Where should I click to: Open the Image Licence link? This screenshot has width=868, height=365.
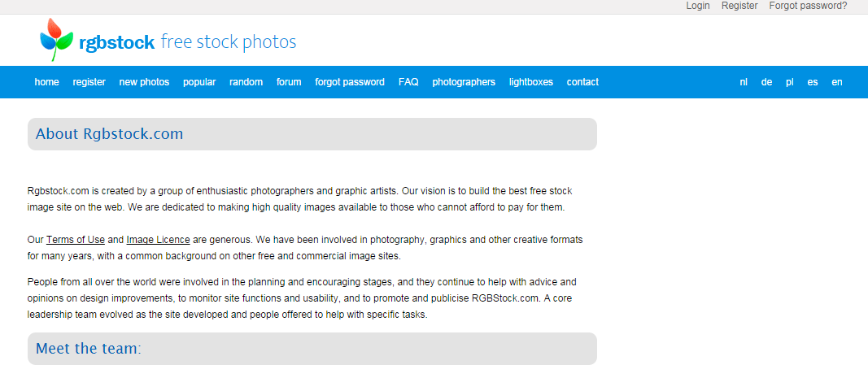tap(158, 240)
